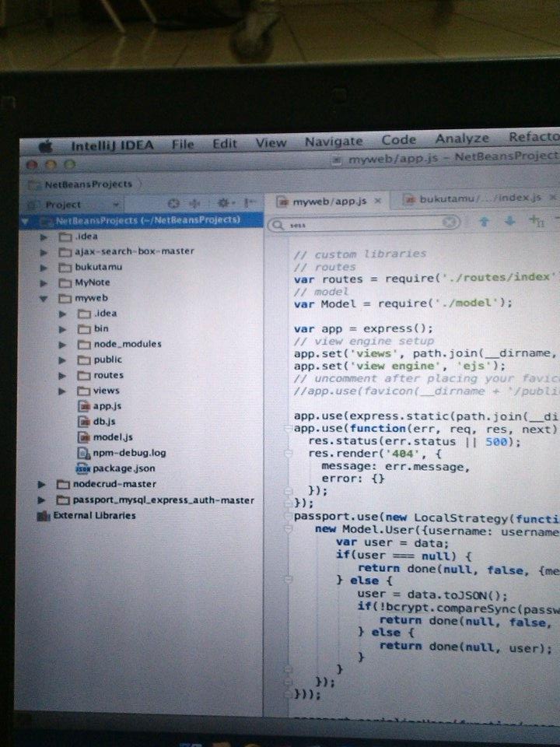Open the Apple menu
Screen dimensions: 560x747
tap(45, 147)
